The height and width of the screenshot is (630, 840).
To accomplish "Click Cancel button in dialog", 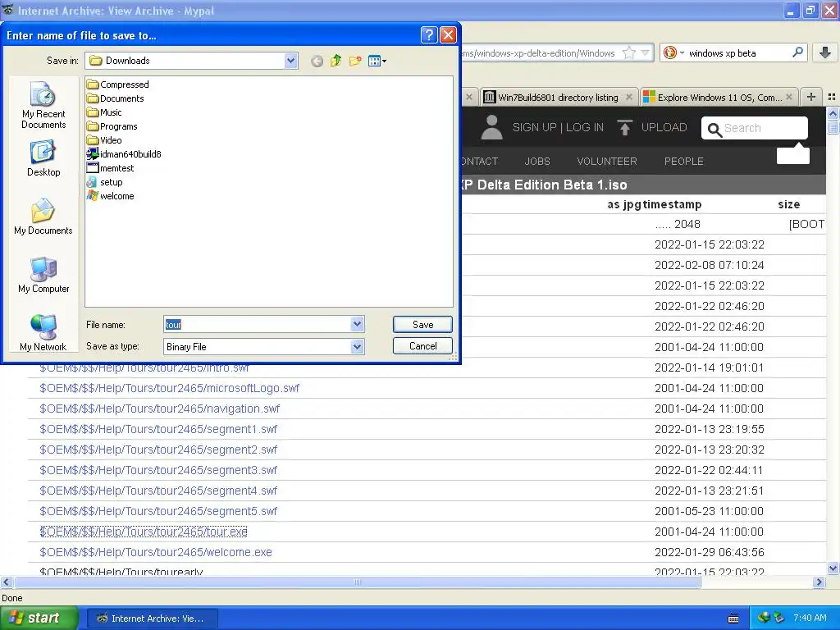I will 422,345.
